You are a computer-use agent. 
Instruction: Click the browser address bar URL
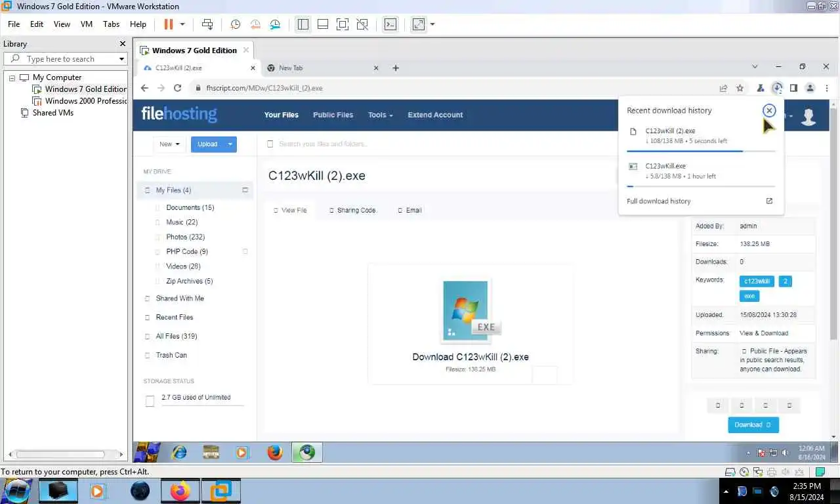pos(264,88)
